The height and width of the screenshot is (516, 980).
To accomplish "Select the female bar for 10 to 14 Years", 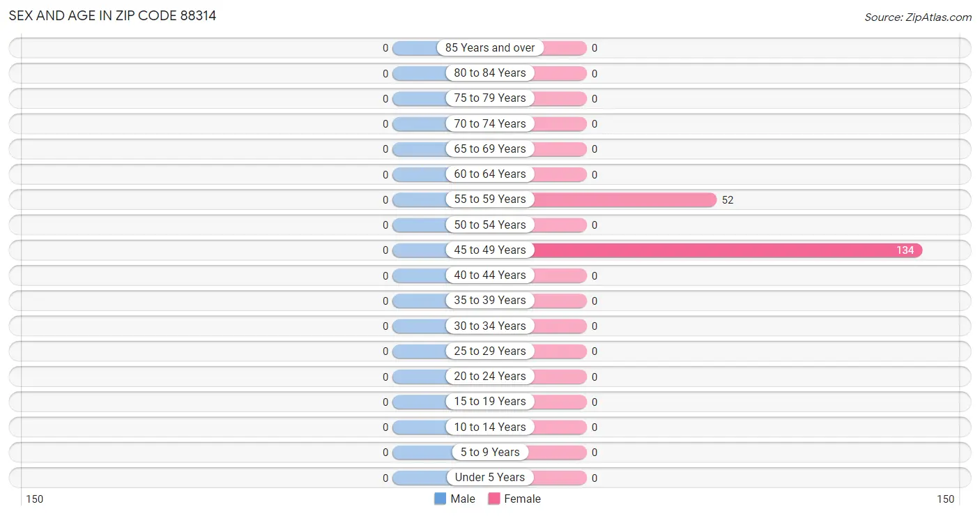I will (x=560, y=427).
